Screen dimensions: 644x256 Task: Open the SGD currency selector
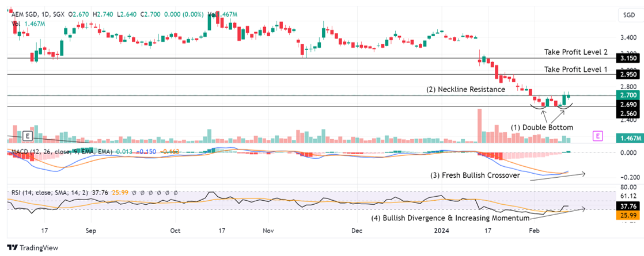[x=628, y=16]
